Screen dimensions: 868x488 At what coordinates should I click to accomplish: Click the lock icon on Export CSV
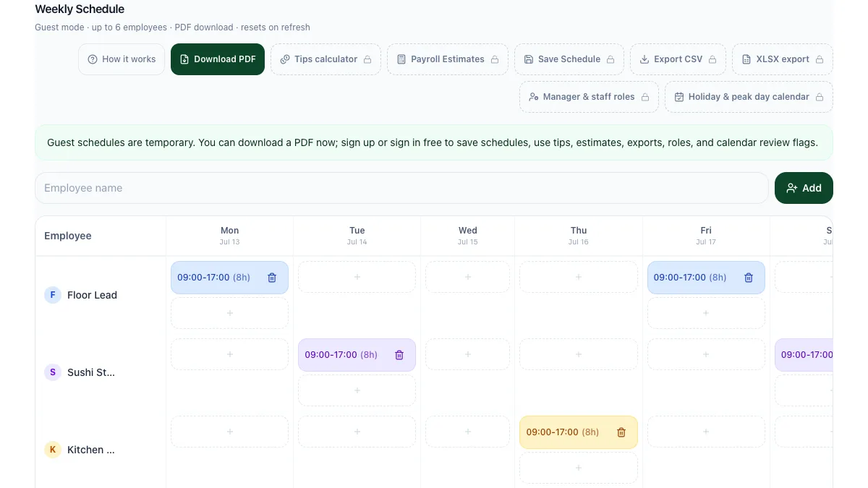tap(712, 59)
